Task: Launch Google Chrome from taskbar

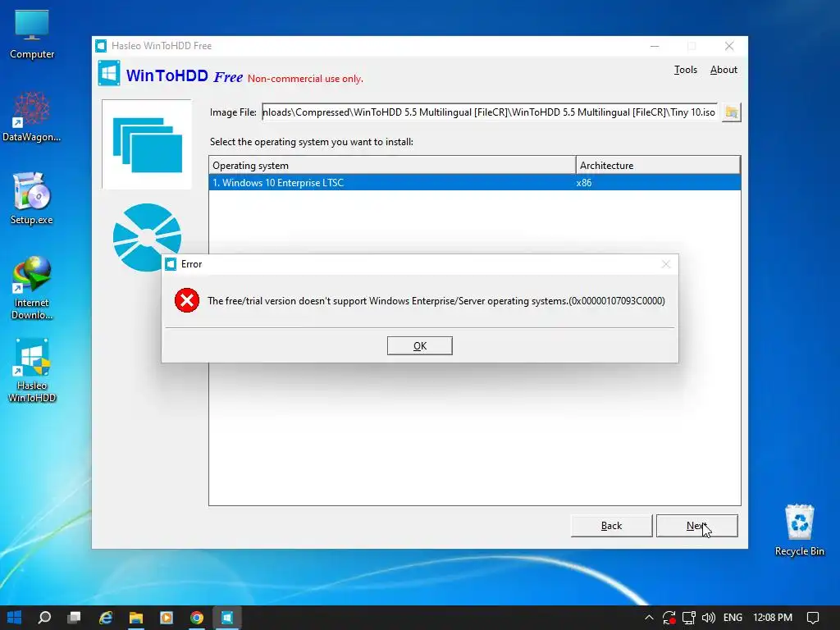Action: [197, 618]
